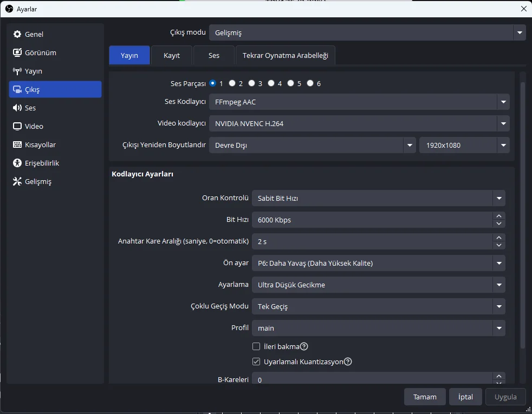The height and width of the screenshot is (414, 532).
Task: Select audio track 6 radio button
Action: click(x=310, y=83)
